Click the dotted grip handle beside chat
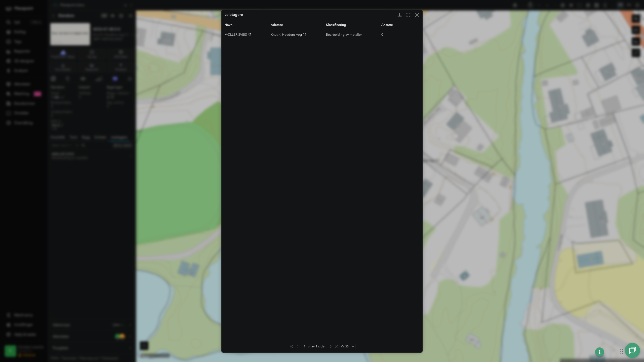This screenshot has width=644, height=362. pyautogui.click(x=622, y=351)
